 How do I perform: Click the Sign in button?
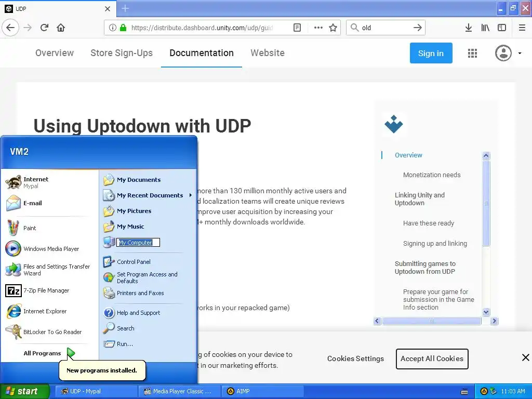click(431, 53)
